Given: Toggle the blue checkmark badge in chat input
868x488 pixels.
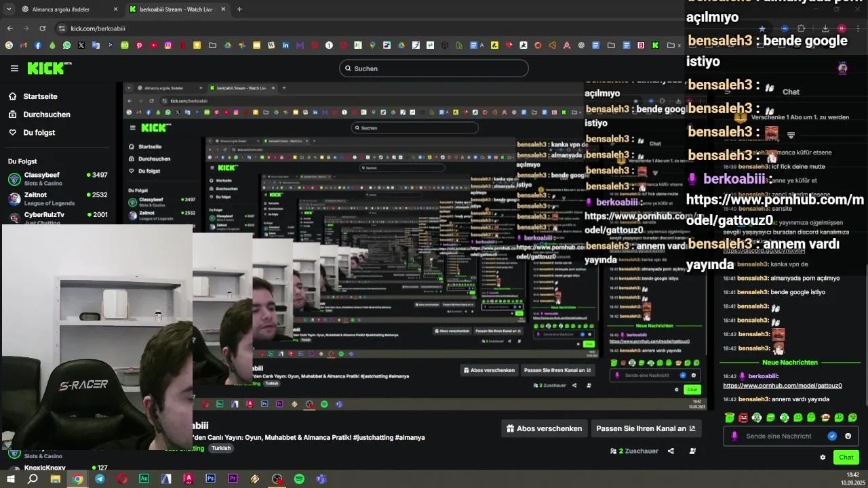Looking at the screenshot, I should (832, 436).
